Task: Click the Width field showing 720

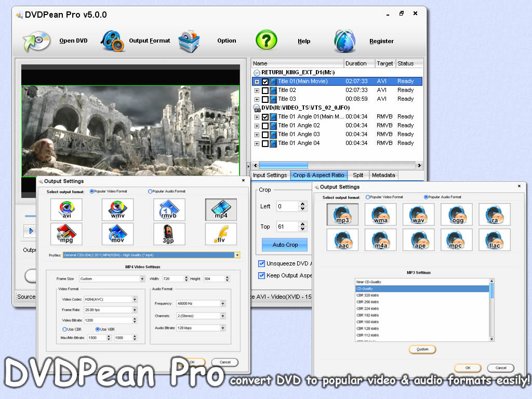Action: pos(172,279)
